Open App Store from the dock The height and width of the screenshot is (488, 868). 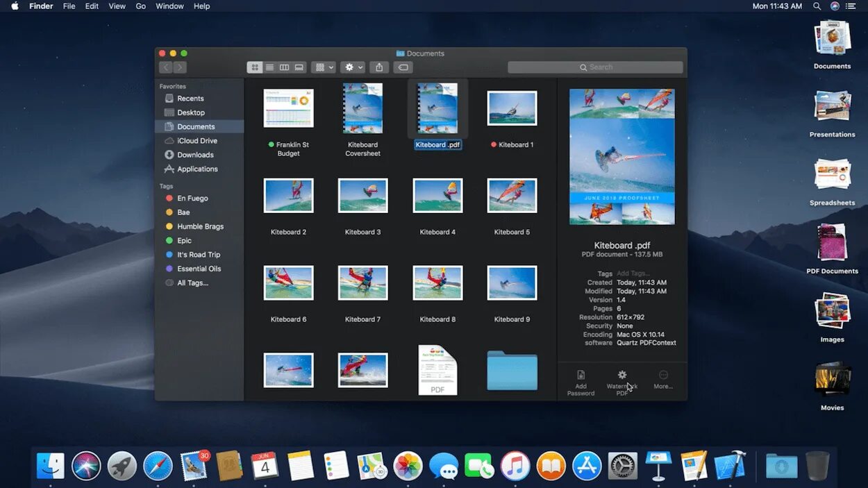point(587,466)
